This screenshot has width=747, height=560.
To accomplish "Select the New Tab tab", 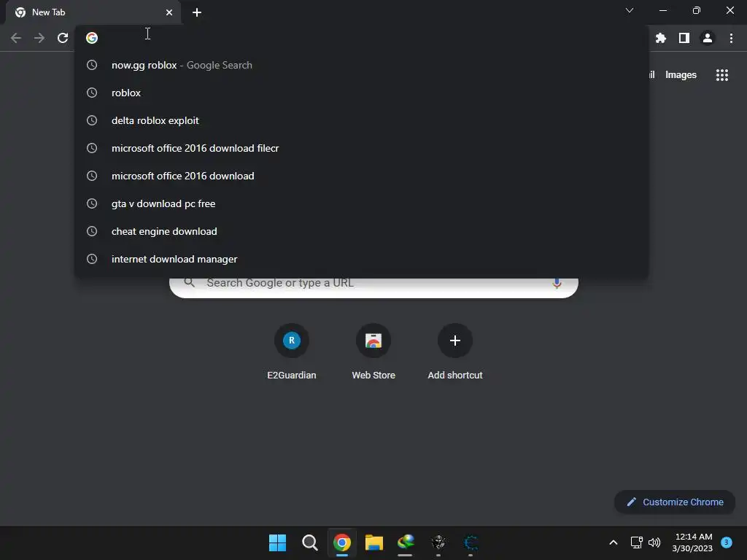I will [x=93, y=12].
